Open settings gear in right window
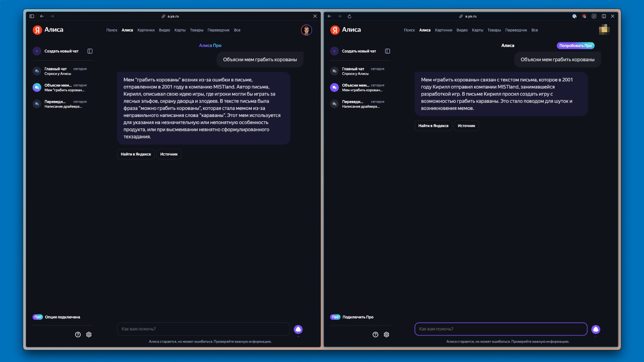Image resolution: width=644 pixels, height=362 pixels. [x=386, y=335]
